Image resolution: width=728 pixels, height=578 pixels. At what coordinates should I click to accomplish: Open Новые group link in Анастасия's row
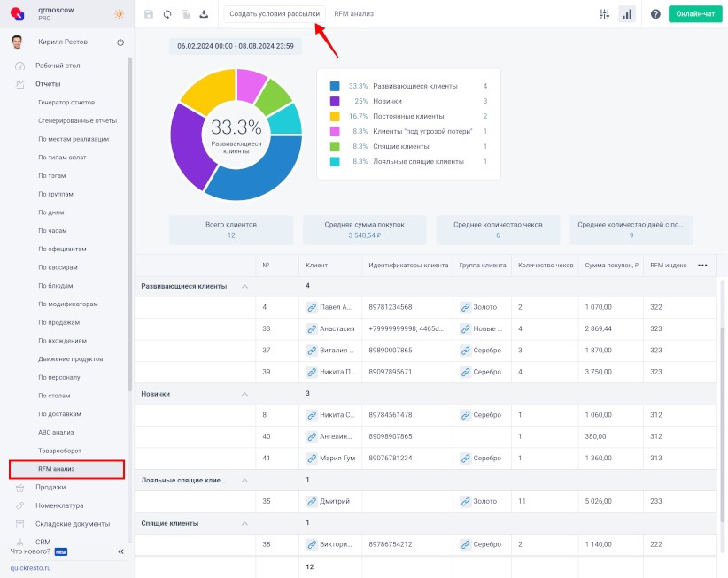465,328
